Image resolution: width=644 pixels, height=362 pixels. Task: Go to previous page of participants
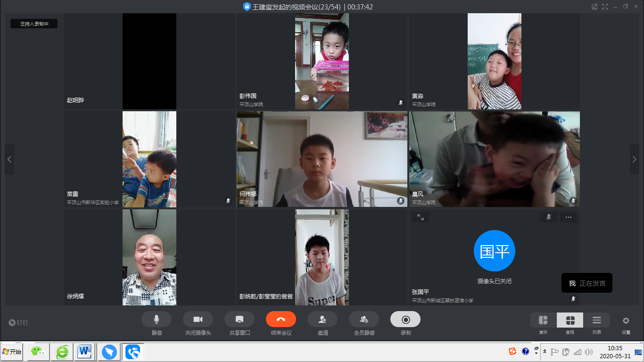[x=9, y=159]
